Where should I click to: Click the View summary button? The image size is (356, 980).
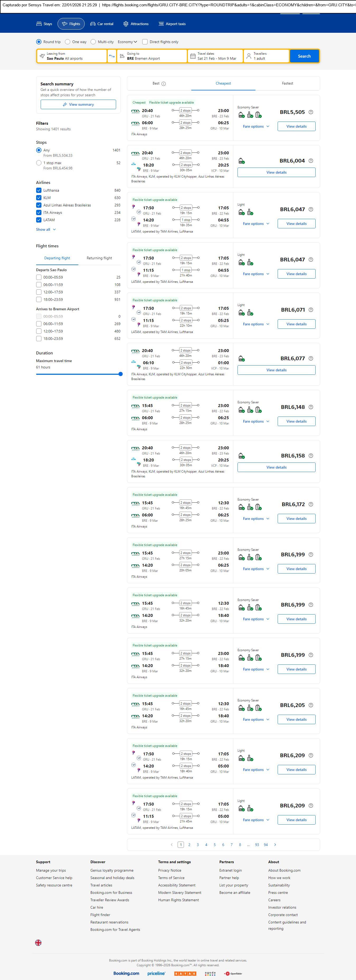click(78, 105)
